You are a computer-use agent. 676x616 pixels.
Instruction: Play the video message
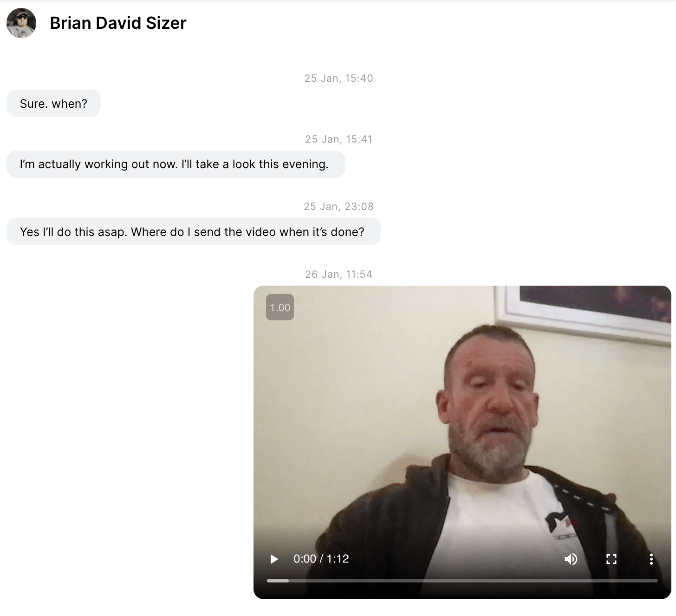(x=274, y=559)
